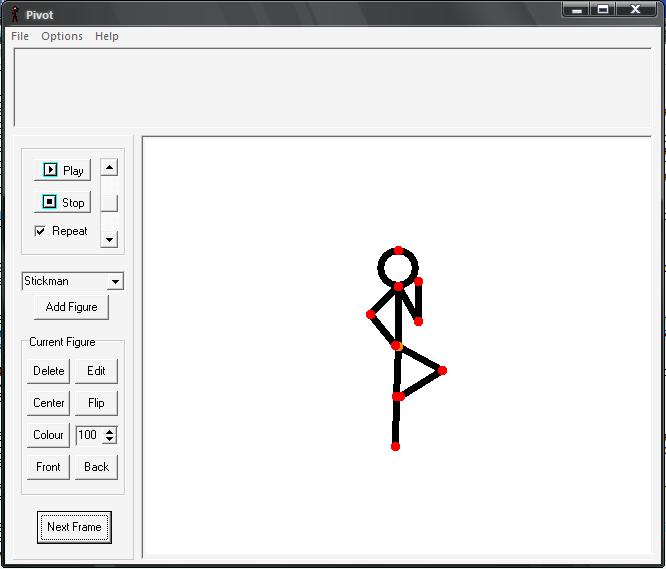Click the Pivot app icon in title bar
666x569 pixels.
pos(15,14)
